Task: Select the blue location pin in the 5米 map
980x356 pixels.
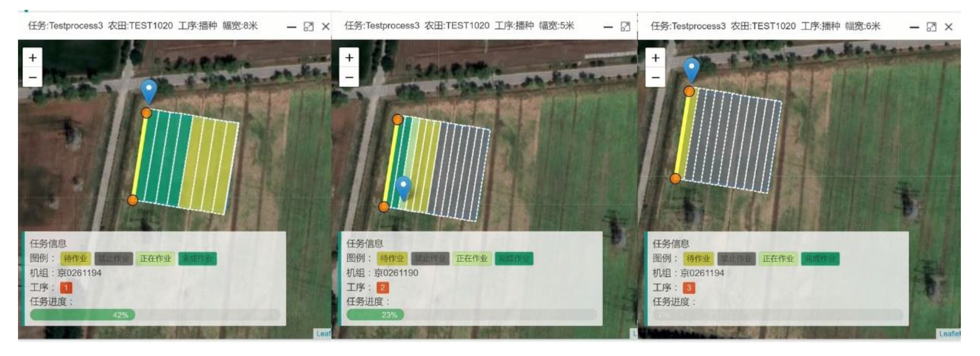Action: 403,188
